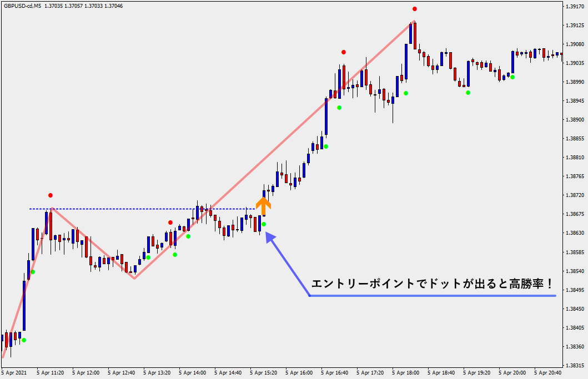Click the blue underline beneath the annotation text
This screenshot has height=379, width=588.
click(x=432, y=296)
